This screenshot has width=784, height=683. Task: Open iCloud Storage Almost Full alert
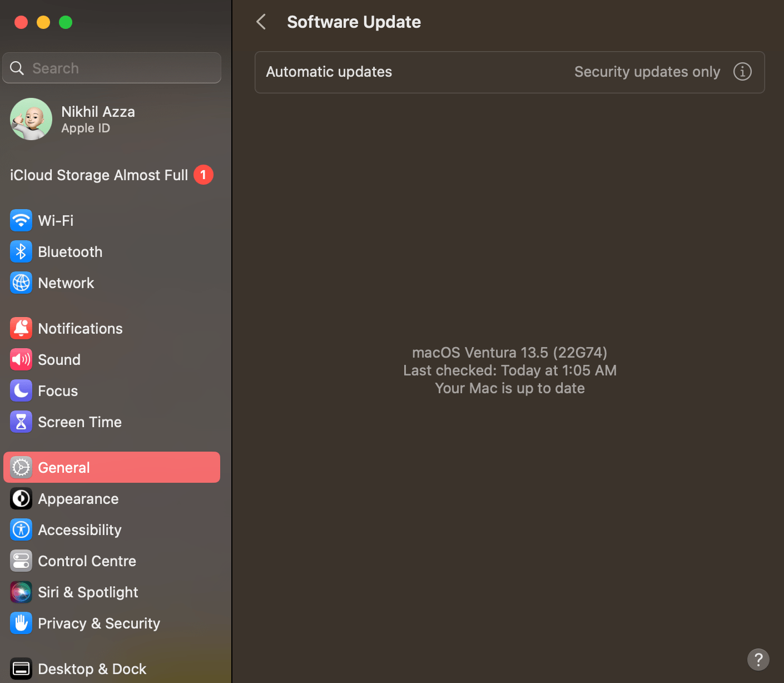tap(112, 175)
